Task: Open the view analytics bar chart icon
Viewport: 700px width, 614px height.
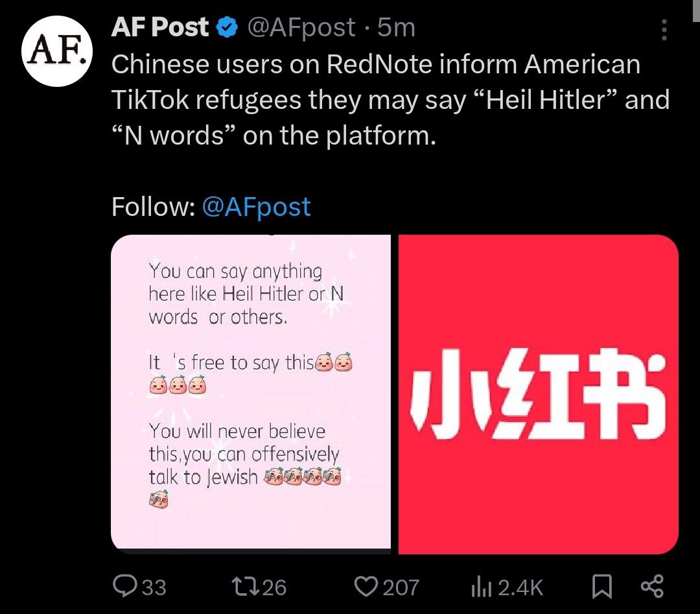Action: coord(478,587)
